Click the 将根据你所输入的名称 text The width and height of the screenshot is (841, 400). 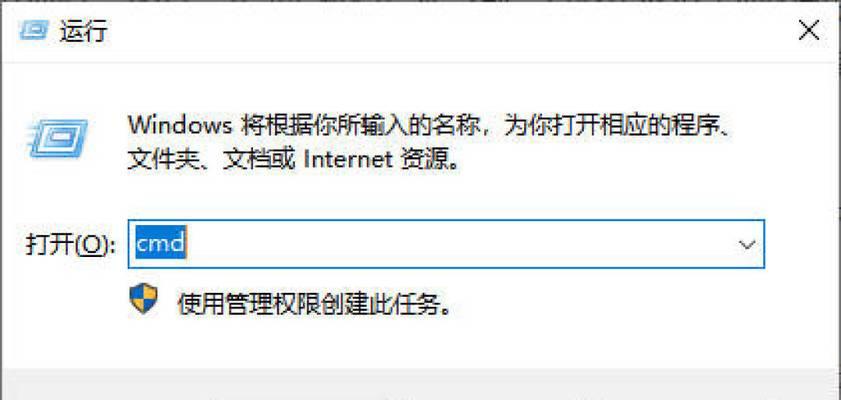tap(359, 127)
